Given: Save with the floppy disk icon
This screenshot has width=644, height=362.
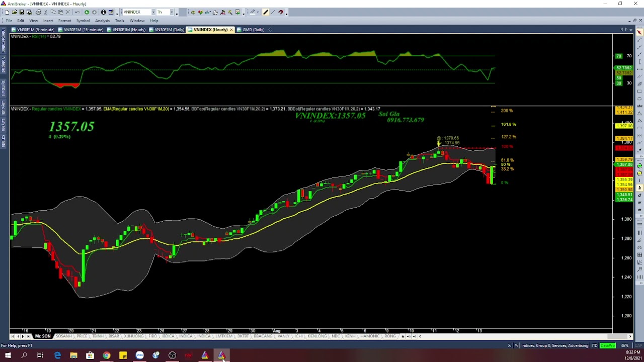Looking at the screenshot, I should (x=22, y=12).
